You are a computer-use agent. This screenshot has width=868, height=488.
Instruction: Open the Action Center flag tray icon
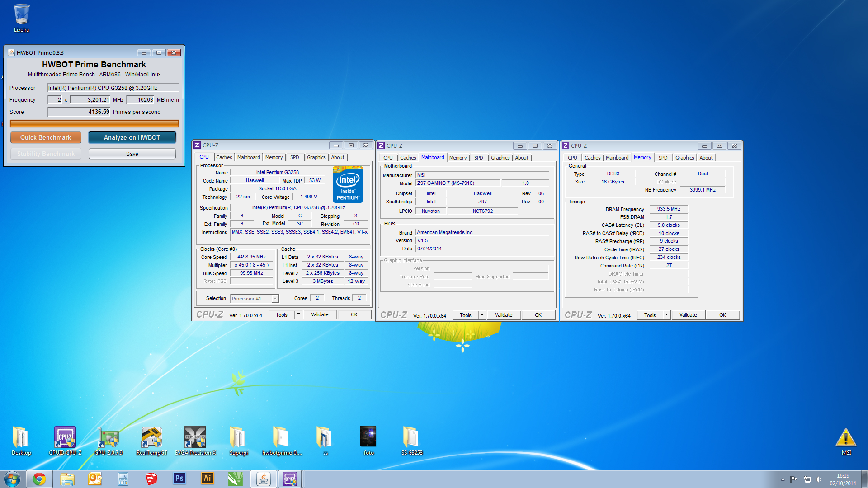point(793,479)
